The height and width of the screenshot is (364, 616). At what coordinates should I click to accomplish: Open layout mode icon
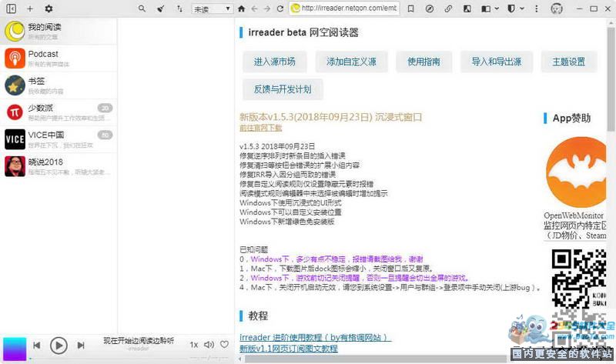pos(486,8)
